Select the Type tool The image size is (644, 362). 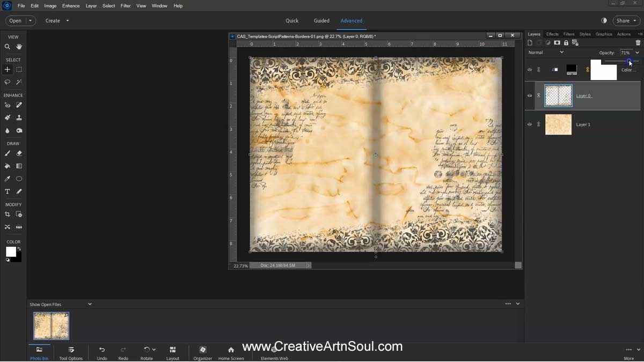tap(7, 191)
